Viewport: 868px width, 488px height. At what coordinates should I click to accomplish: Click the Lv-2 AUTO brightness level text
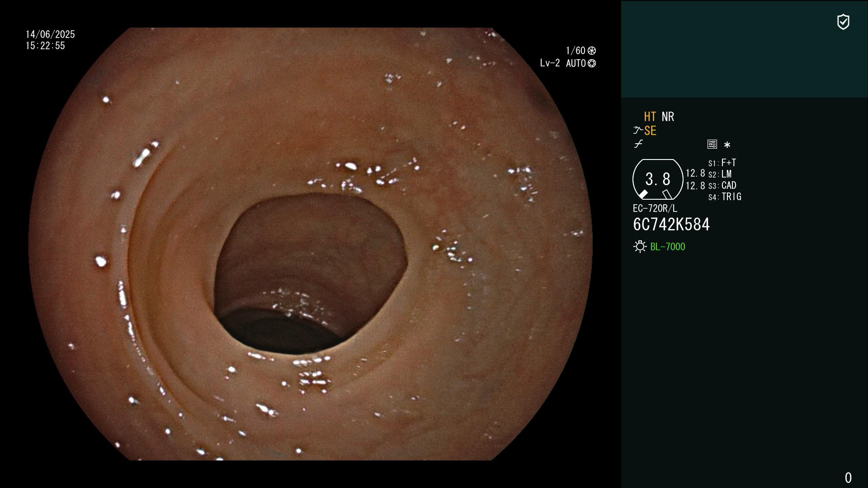coord(563,63)
